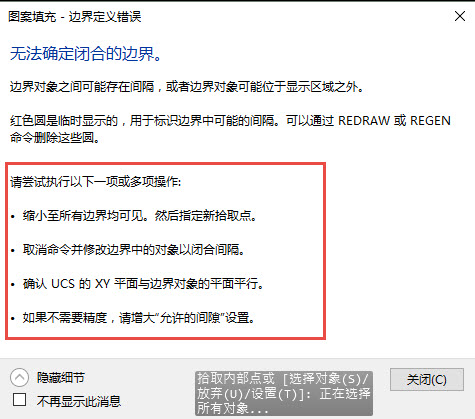The image size is (475, 419).
Task: Click the 拾取内部点或 prompt text
Action: coord(236,379)
